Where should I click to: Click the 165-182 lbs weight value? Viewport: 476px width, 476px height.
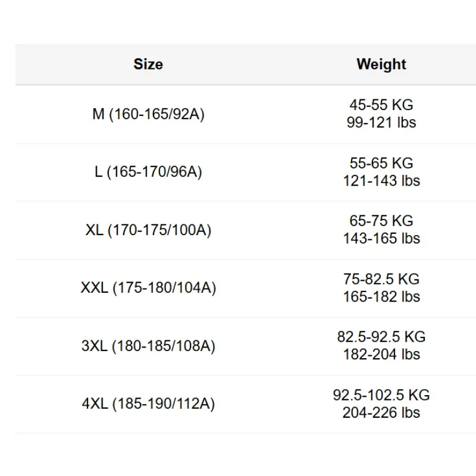[x=381, y=296]
